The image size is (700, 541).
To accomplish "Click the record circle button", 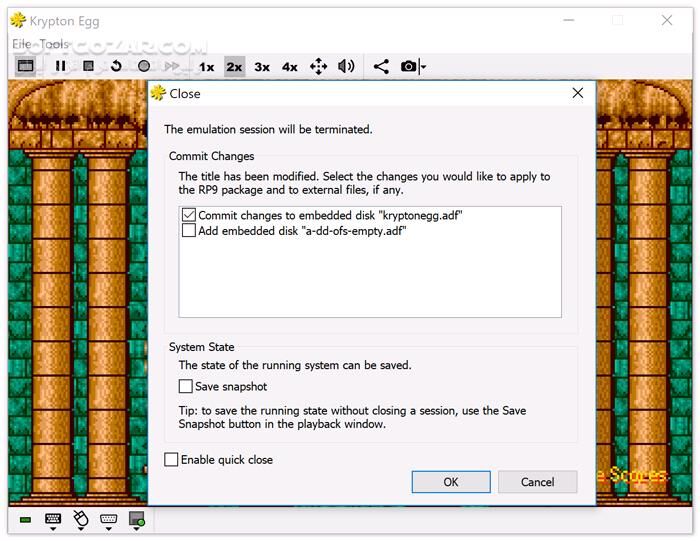I will (144, 67).
